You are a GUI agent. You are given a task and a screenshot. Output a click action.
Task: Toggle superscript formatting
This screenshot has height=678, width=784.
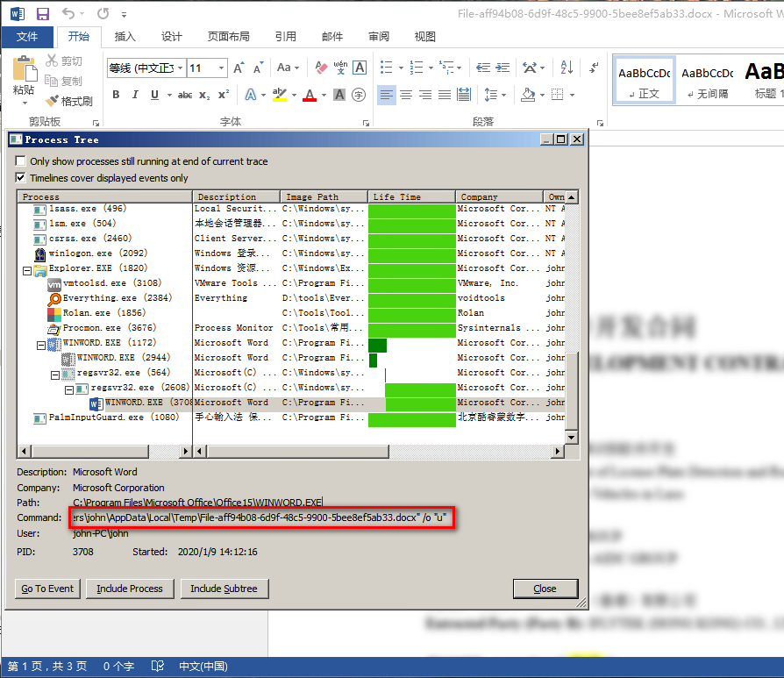point(224,95)
